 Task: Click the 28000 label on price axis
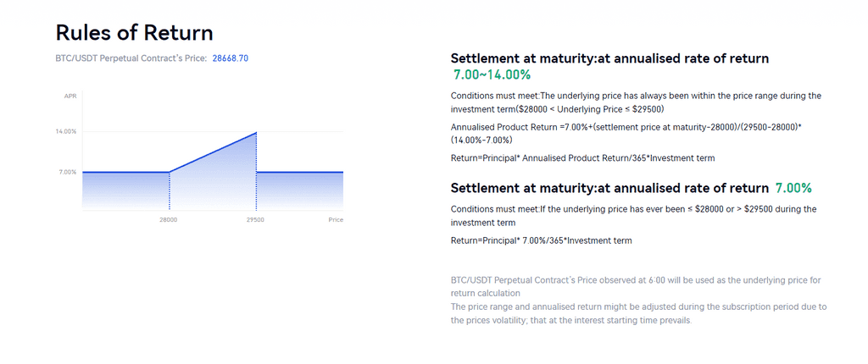pos(169,220)
